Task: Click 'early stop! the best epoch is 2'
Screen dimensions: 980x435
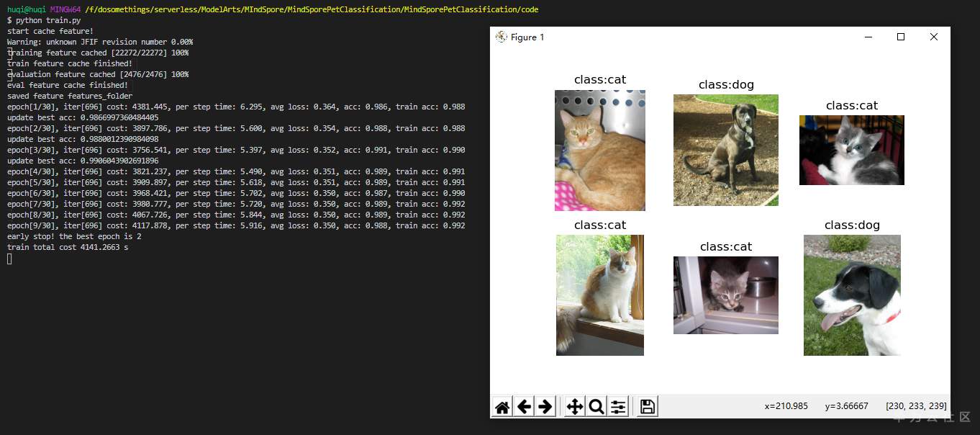Action: coord(74,236)
